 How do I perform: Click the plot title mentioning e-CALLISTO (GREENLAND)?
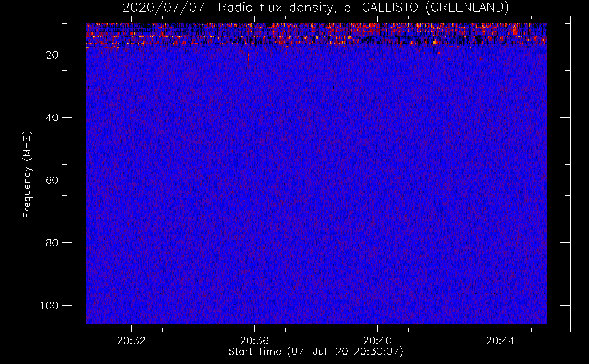coord(315,7)
